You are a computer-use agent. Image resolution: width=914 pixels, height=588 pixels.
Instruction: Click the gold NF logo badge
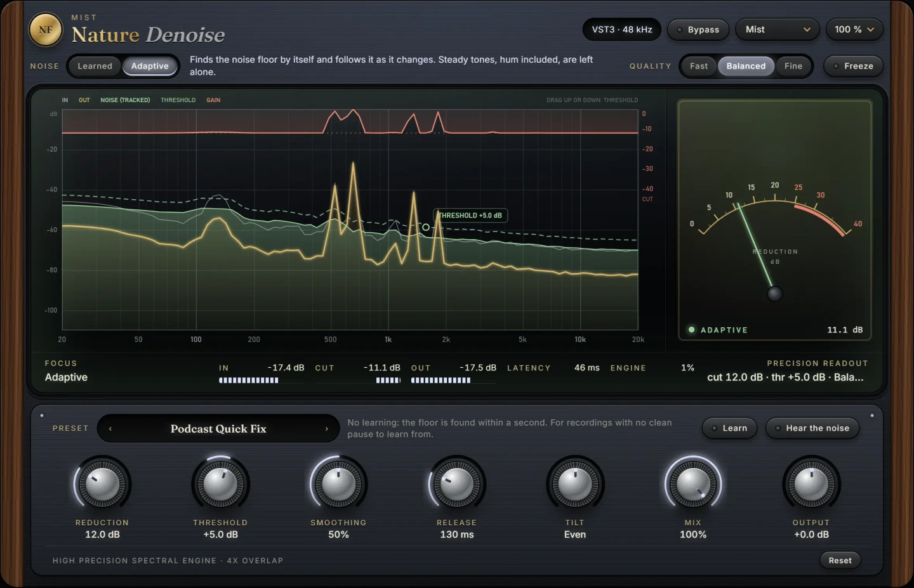coord(46,30)
